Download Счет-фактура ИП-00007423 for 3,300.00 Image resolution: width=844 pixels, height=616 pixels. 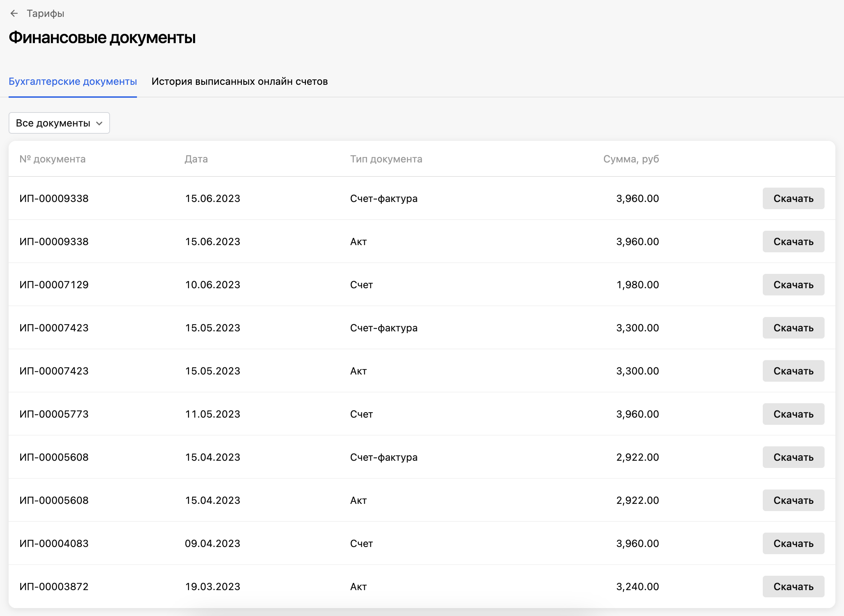(x=793, y=328)
